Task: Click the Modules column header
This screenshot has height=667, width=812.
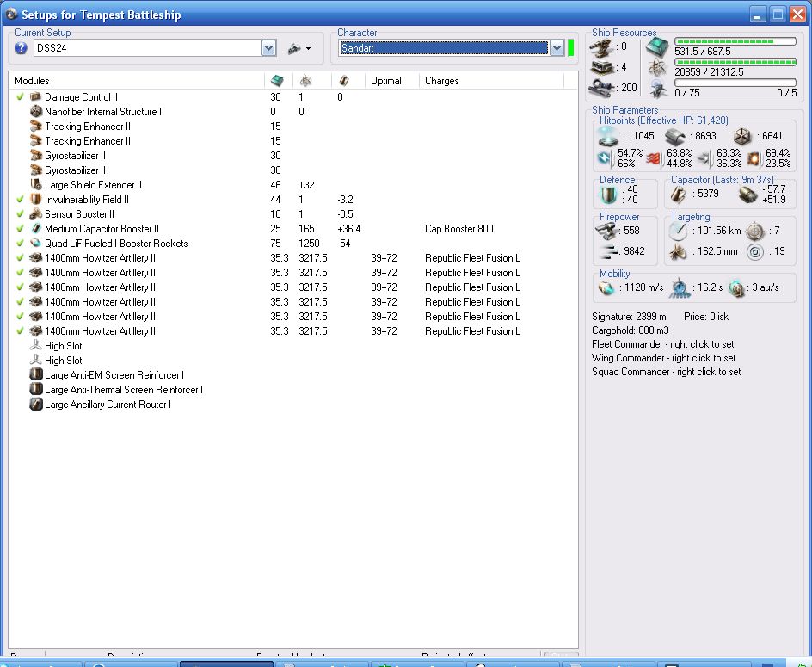Action: 32,81
